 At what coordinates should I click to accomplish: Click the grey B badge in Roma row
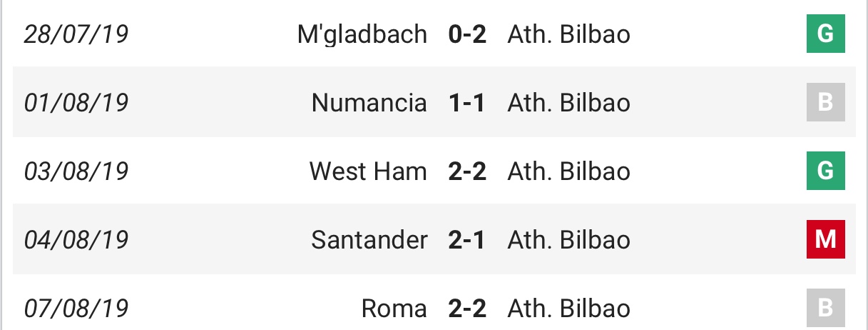825,308
